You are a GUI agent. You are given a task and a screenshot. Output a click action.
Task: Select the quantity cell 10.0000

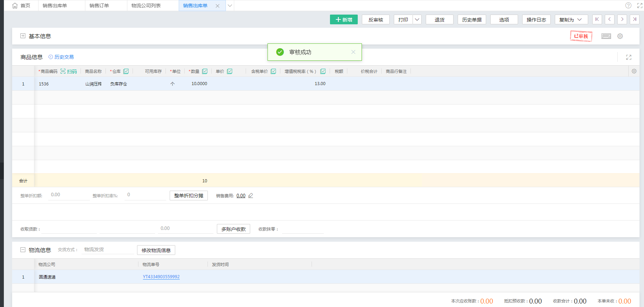pyautogui.click(x=198, y=84)
